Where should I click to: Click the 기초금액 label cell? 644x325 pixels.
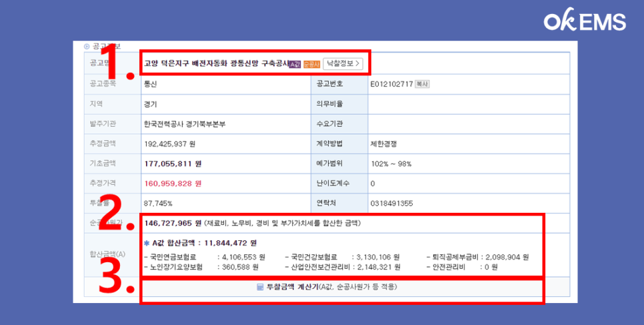(113, 164)
